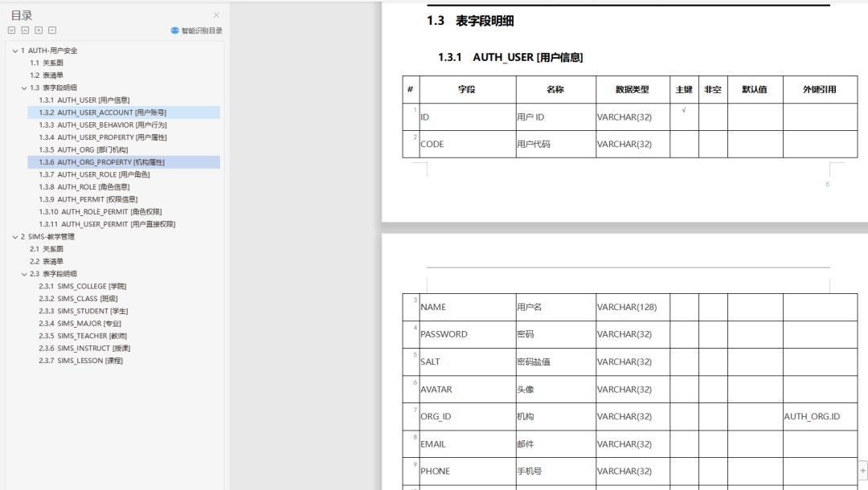868x490 pixels.
Task: Collapse the 2 SIMS-教学管理 section
Action: pyautogui.click(x=15, y=237)
